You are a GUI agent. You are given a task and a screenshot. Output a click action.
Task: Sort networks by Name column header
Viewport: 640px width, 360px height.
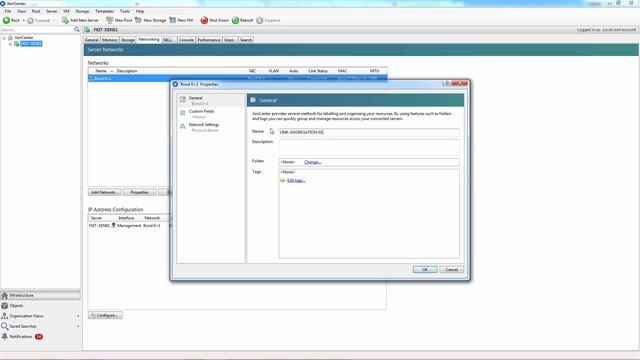pos(101,71)
